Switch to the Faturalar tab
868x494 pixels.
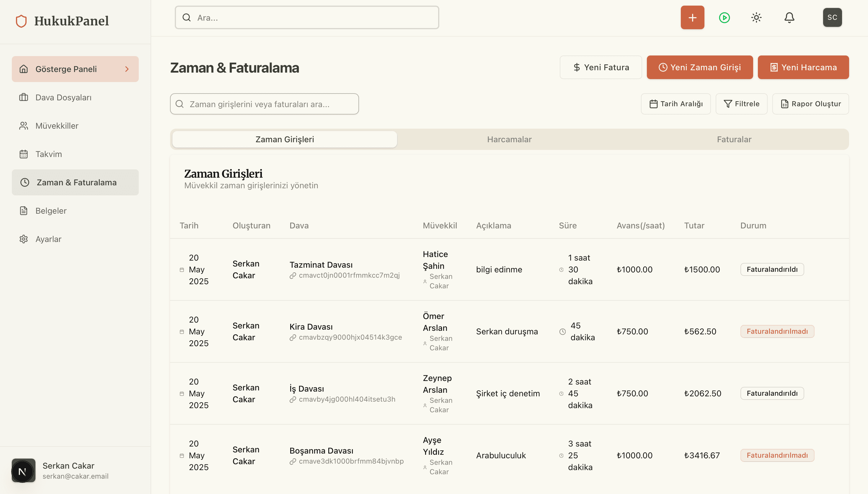[x=734, y=140]
